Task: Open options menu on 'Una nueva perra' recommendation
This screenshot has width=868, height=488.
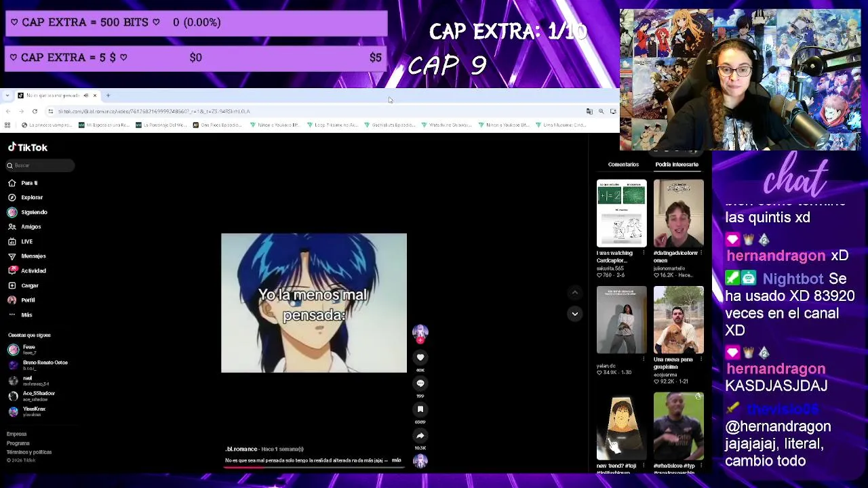Action: coord(701,360)
